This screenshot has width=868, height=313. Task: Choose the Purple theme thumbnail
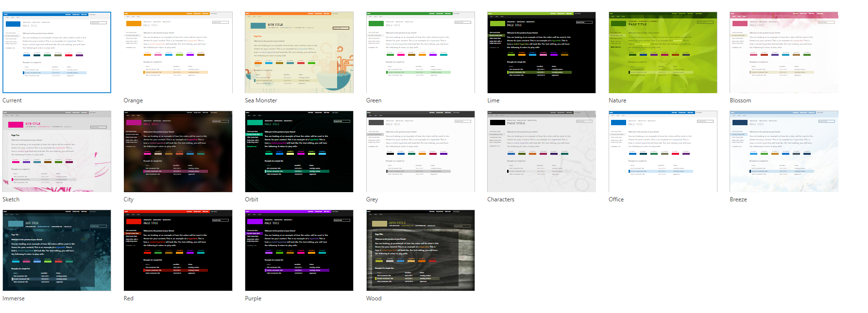pos(299,250)
